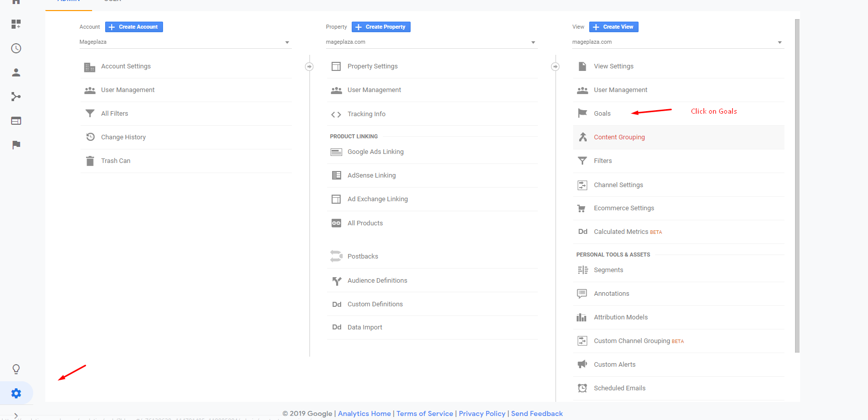Click the arrow between Property and View columns
Image resolution: width=868 pixels, height=420 pixels.
click(x=556, y=66)
